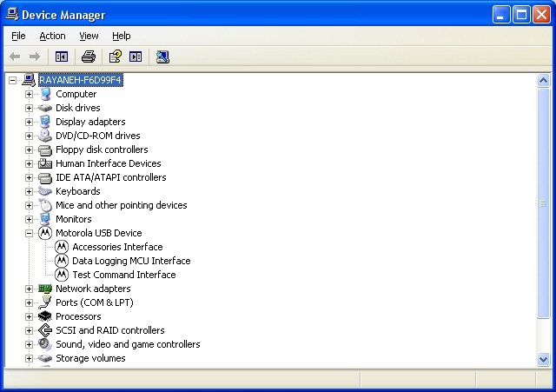Select the Data Logging MCU Interface text
This screenshot has width=556, height=392.
131,261
